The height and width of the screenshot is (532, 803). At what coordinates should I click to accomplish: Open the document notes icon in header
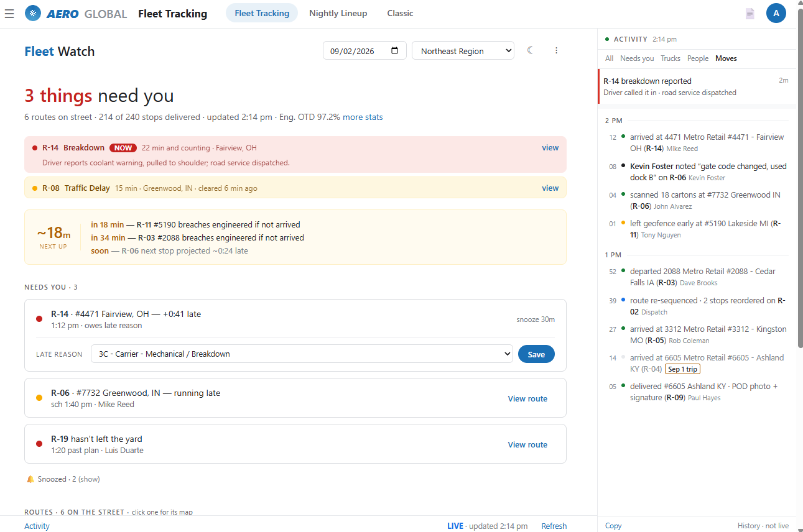pyautogui.click(x=750, y=13)
